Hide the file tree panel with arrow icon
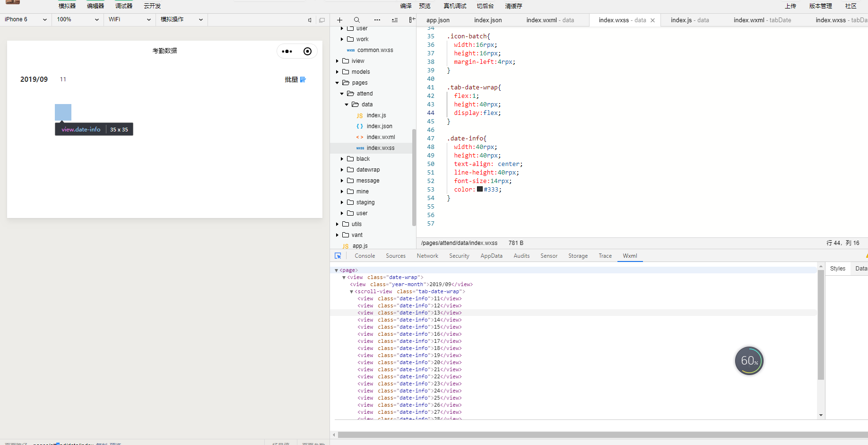 412,20
